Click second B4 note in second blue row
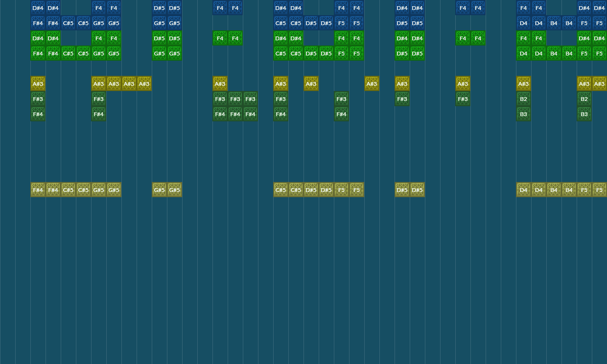The width and height of the screenshot is (607, 364). pos(569,23)
